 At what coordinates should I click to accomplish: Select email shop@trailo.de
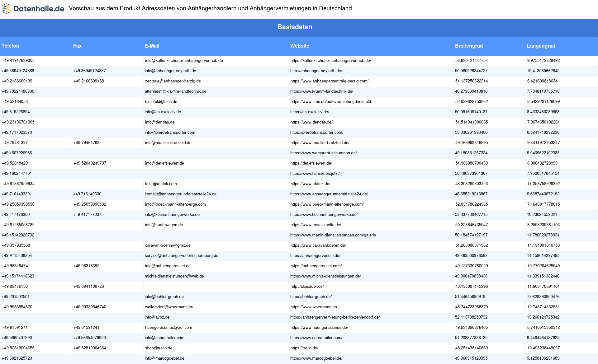tap(159, 348)
